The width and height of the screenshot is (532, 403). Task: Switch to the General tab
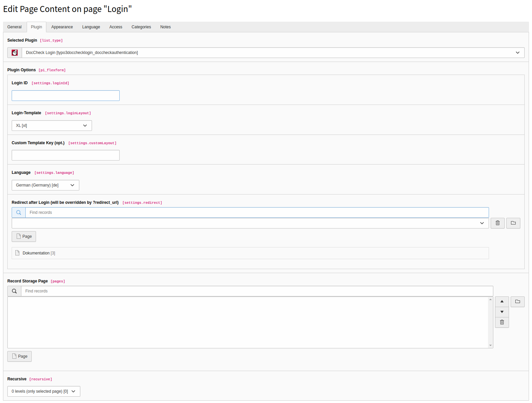(14, 27)
